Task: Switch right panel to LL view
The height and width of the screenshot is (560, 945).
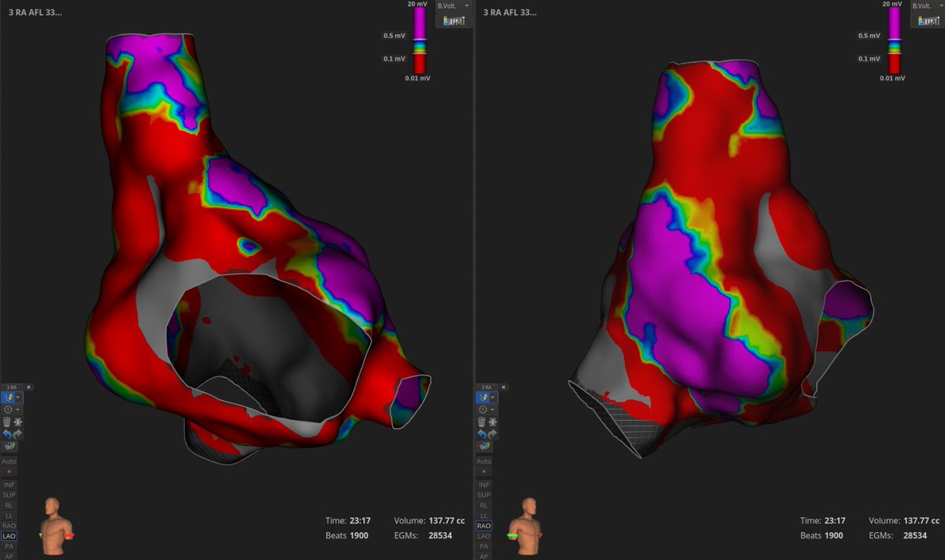Action: tap(484, 515)
